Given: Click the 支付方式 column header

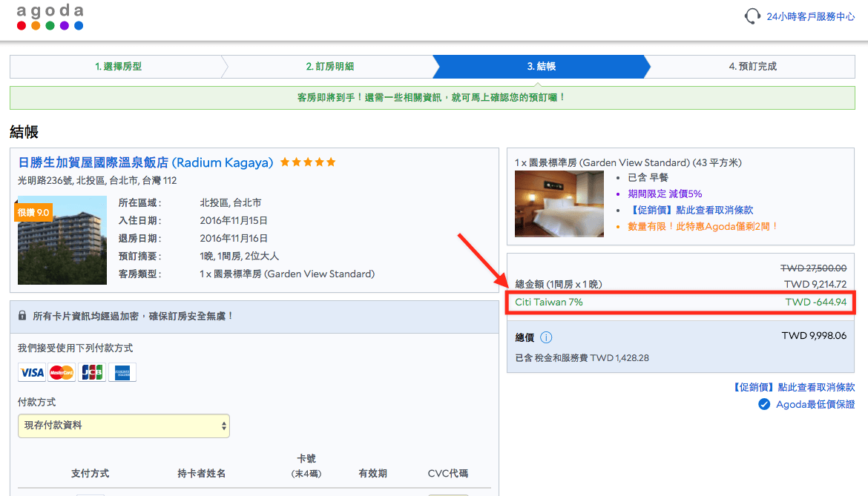Looking at the screenshot, I should [x=91, y=473].
